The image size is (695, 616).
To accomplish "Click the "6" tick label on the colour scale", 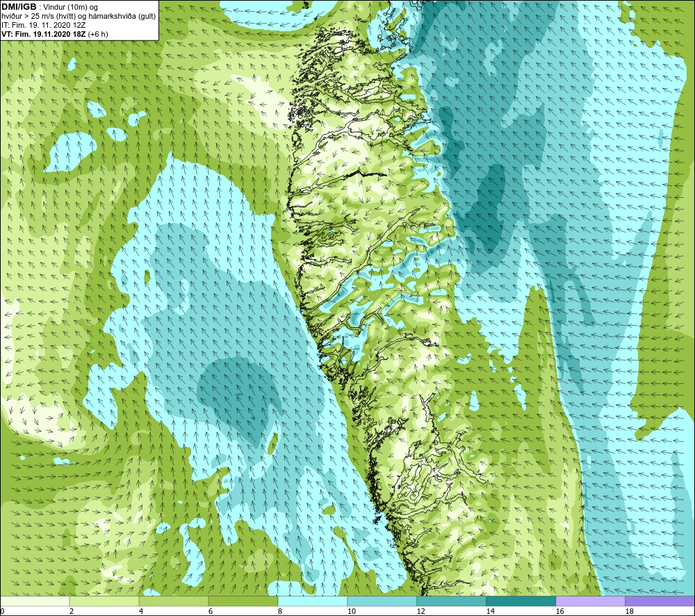I will pos(211,611).
